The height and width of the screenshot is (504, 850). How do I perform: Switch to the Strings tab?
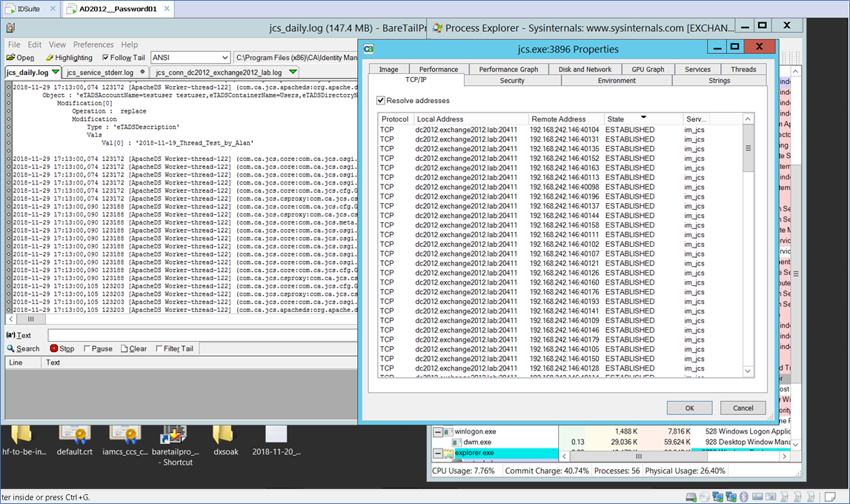click(720, 80)
